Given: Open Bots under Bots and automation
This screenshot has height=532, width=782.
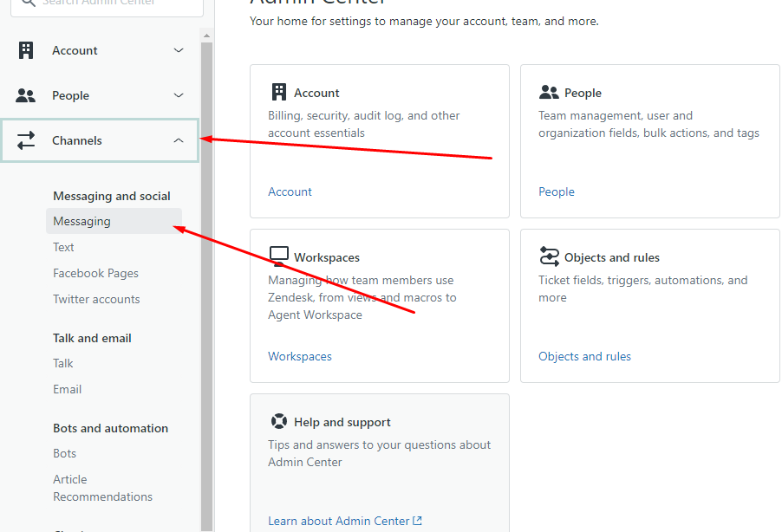Looking at the screenshot, I should pos(64,453).
